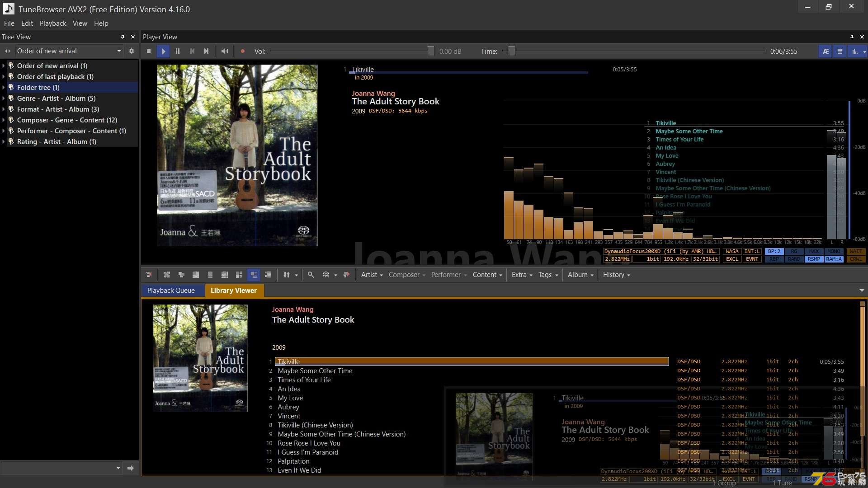Click the track list display icon in player toolbar
This screenshot has width=868, height=488.
coord(840,52)
